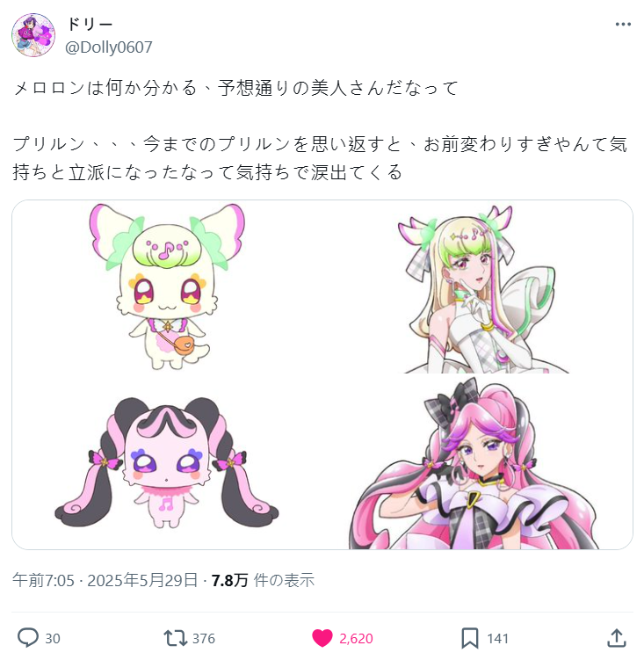Open the pink black twin-tail mascot image
This screenshot has height=660, width=644.
pyautogui.click(x=167, y=462)
